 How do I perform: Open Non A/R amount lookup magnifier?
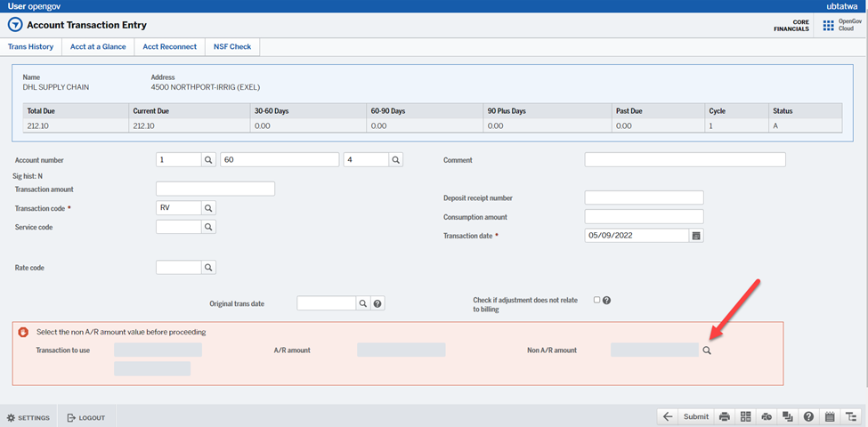[707, 350]
